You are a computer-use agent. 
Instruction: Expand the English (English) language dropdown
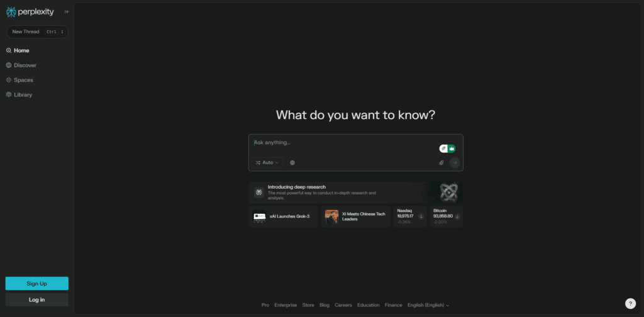[x=428, y=305]
